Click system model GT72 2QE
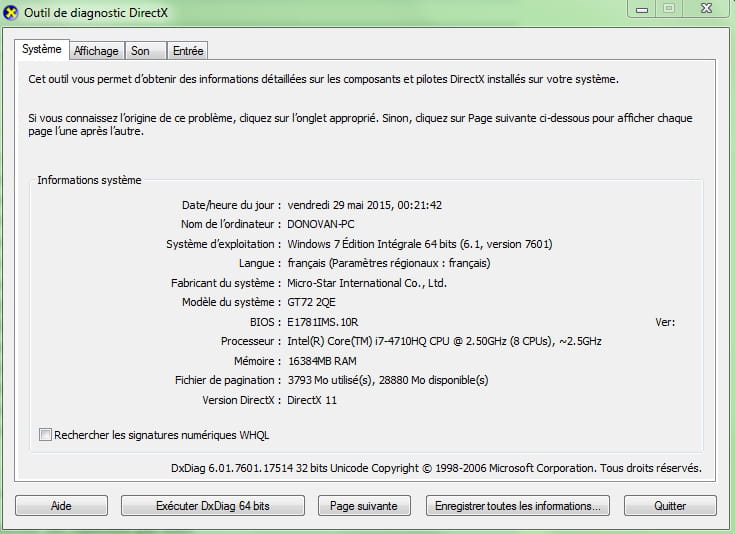This screenshot has width=735, height=534. pos(311,302)
